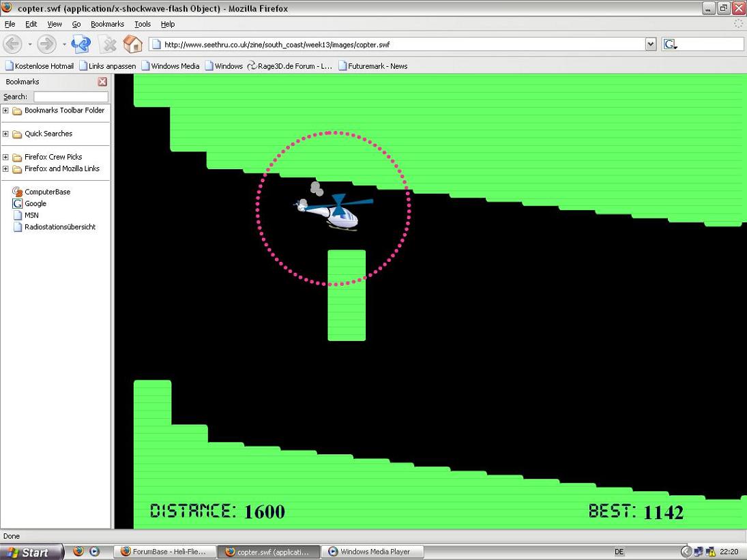Launch Firefox from quick launch icon
Viewport: 747px width, 560px height.
[78, 551]
